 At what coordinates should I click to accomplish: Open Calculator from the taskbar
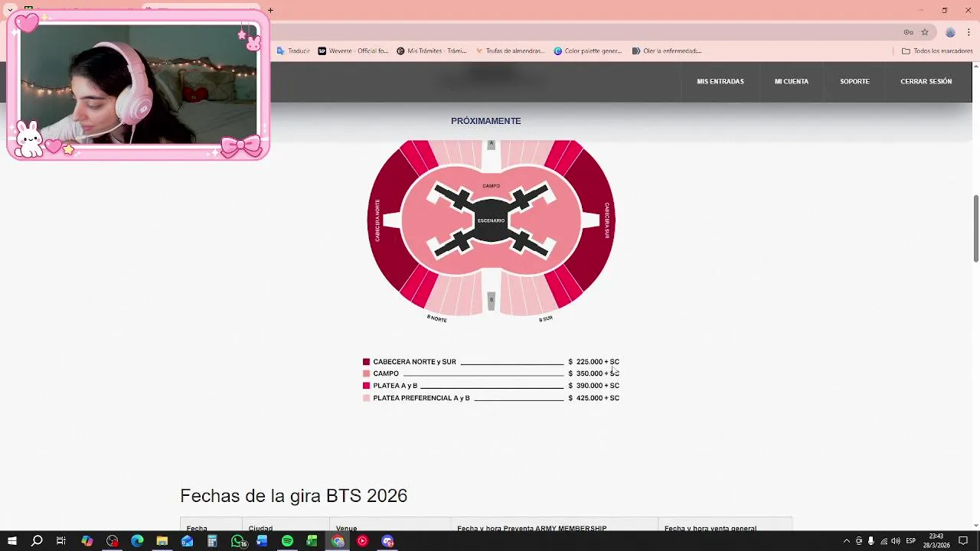(x=212, y=541)
